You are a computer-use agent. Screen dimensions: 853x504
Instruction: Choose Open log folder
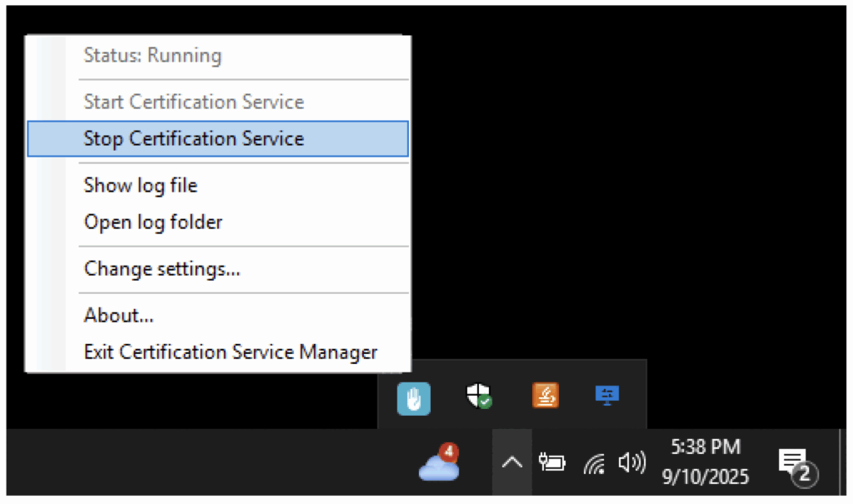tap(152, 222)
